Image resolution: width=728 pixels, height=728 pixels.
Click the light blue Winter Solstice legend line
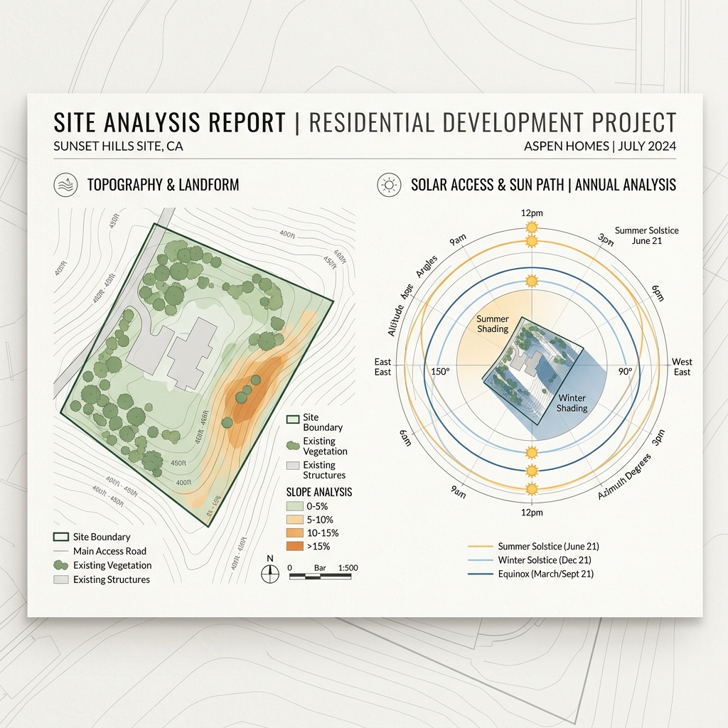[480, 560]
